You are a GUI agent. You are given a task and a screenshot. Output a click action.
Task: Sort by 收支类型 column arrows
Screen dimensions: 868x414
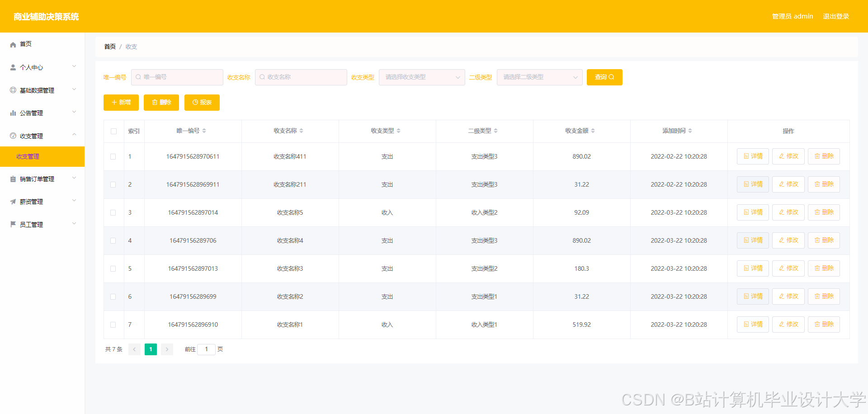(x=399, y=131)
